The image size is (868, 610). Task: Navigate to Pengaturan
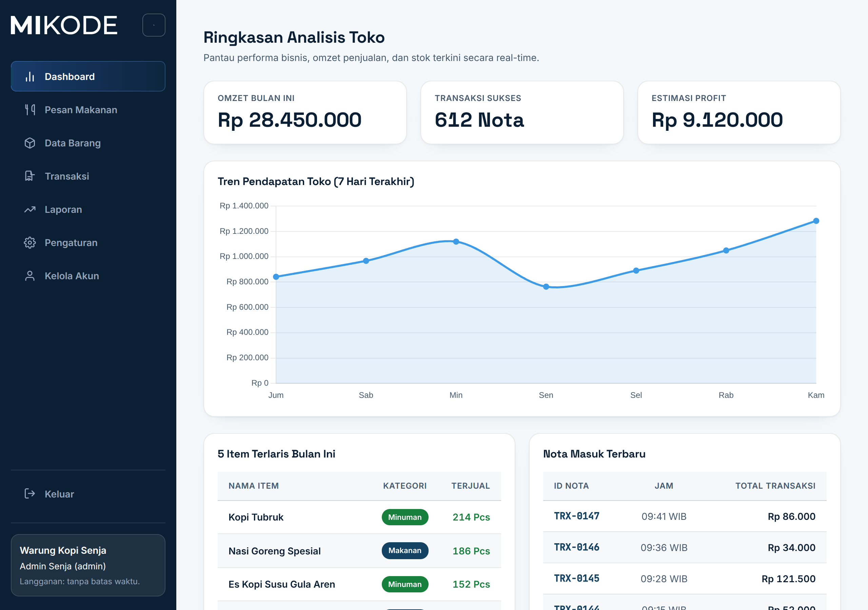click(x=88, y=243)
